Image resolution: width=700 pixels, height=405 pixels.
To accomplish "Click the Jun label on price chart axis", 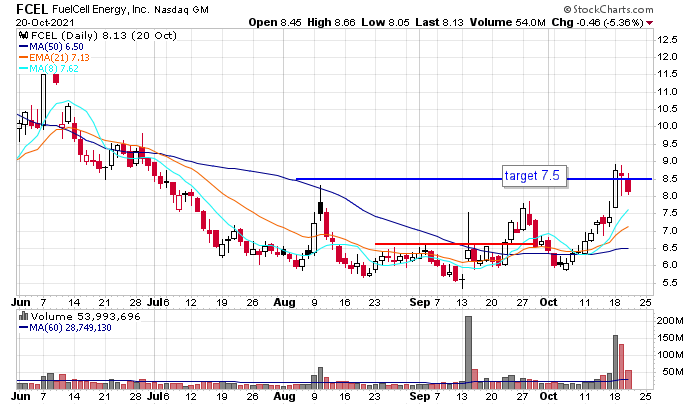I will (x=21, y=302).
